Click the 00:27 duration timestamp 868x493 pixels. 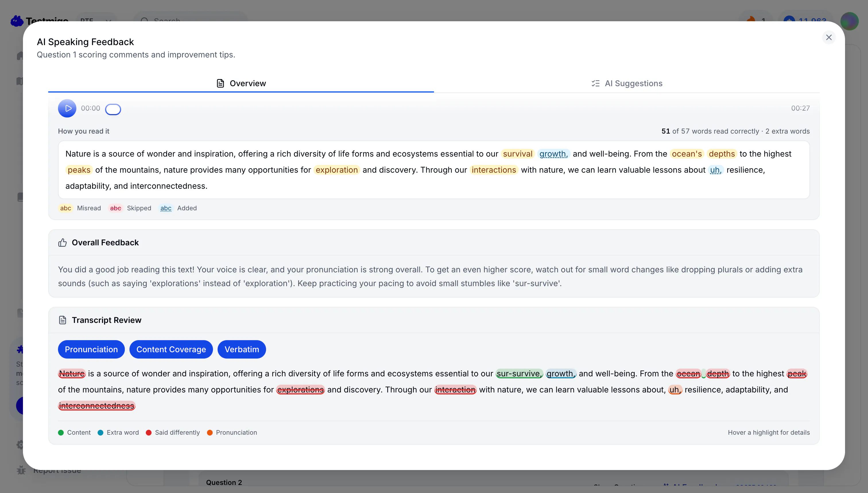800,108
